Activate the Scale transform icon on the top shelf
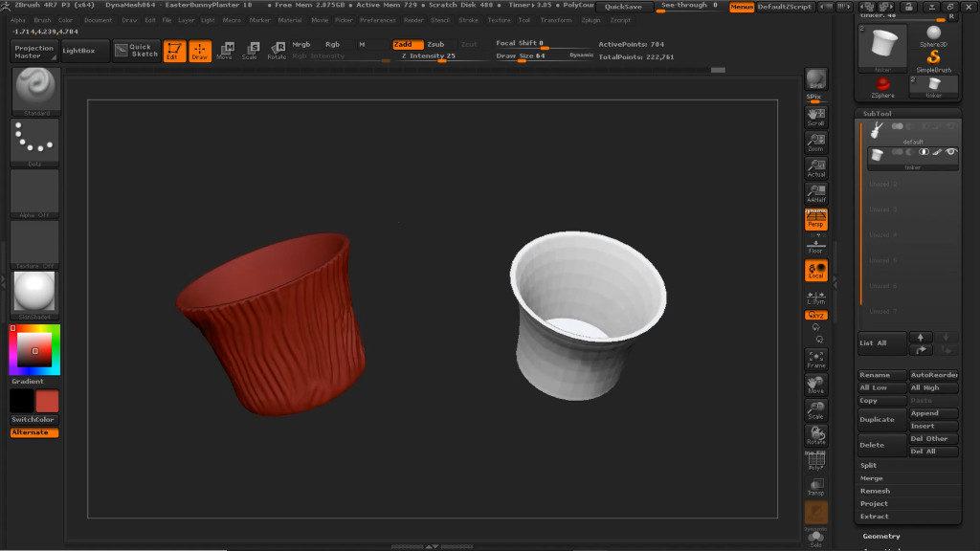Viewport: 980px width, 551px height. click(x=250, y=51)
